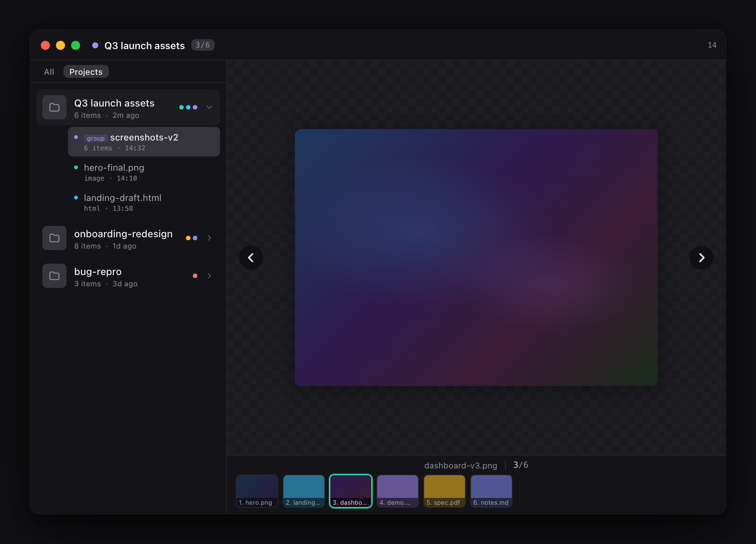Click the colored status dots on Q3 launch assets
Screen dimensions: 756x544
tap(188, 107)
